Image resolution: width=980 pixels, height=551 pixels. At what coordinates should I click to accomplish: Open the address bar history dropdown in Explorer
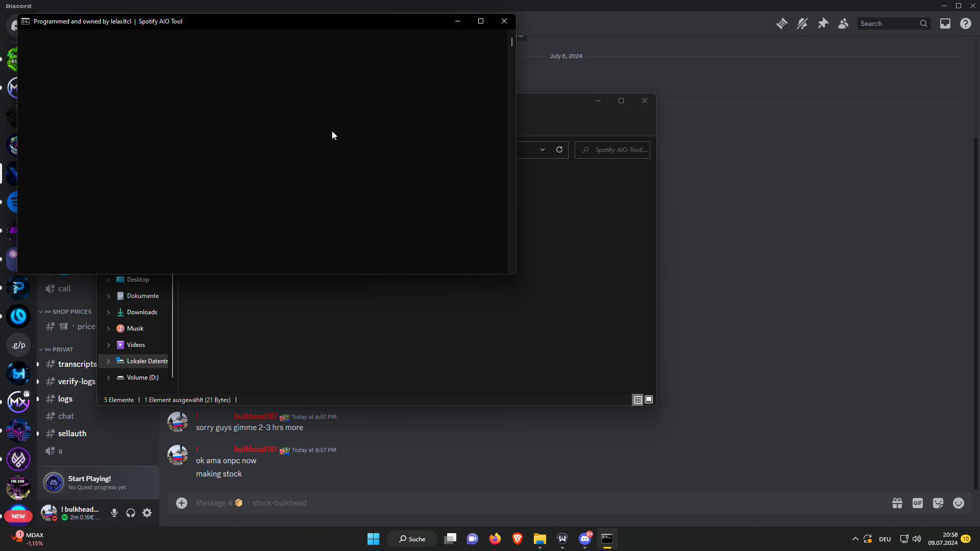click(543, 150)
